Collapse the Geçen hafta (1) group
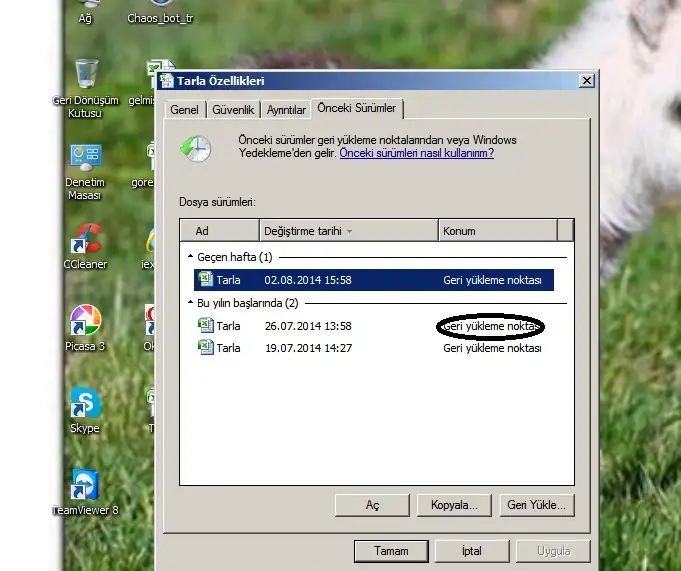The height and width of the screenshot is (571, 681). coord(190,258)
